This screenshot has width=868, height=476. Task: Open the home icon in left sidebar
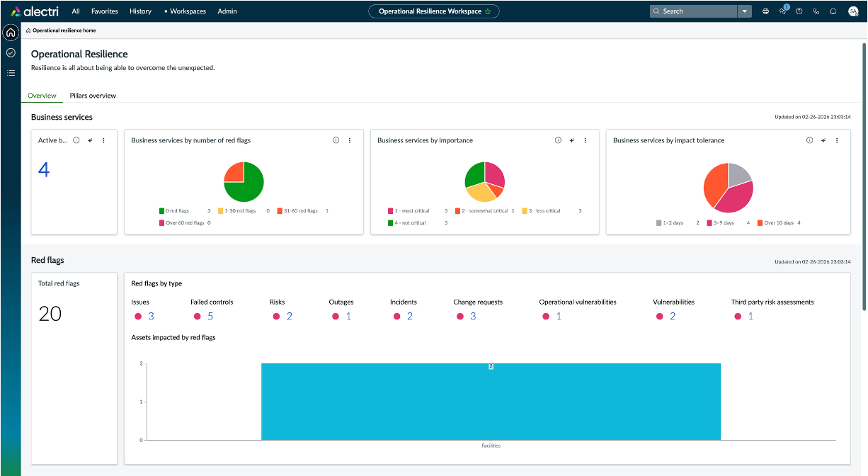11,33
